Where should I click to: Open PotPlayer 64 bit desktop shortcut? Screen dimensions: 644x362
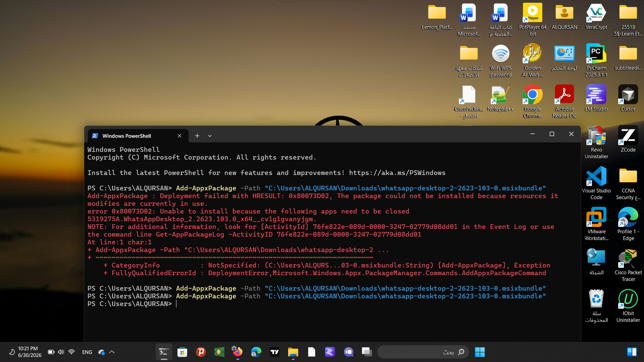(x=533, y=20)
